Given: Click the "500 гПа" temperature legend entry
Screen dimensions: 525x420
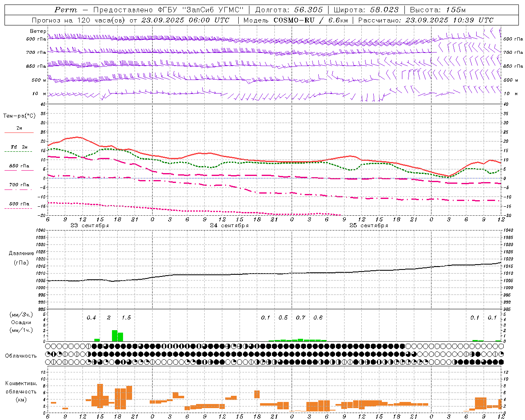Looking at the screenshot, I should tap(19, 204).
